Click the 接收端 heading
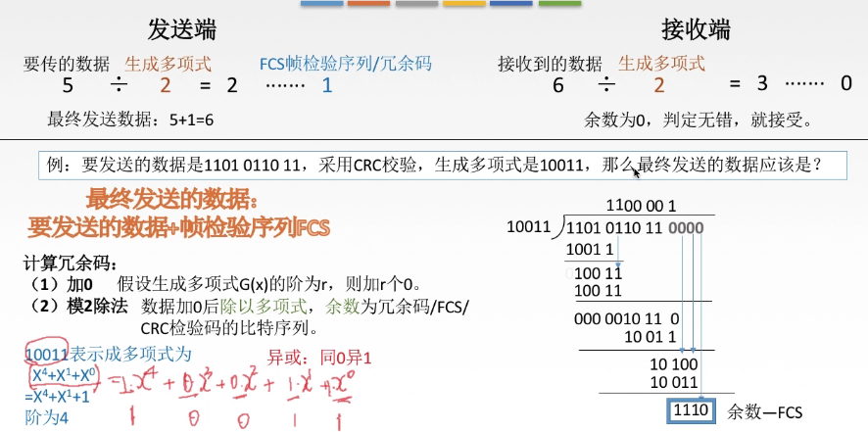 (x=696, y=29)
